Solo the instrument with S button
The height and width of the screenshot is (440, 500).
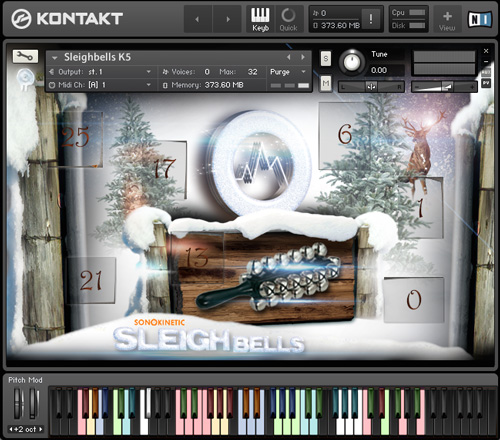coord(326,59)
